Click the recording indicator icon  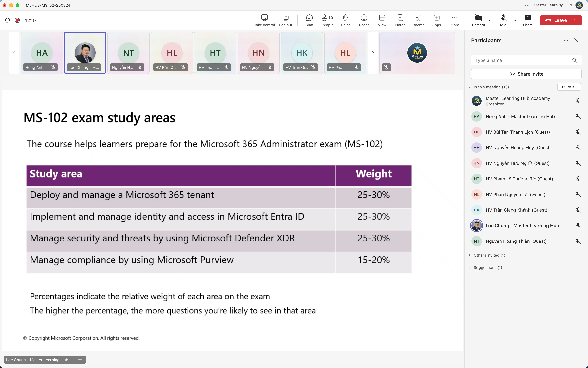coord(17,20)
